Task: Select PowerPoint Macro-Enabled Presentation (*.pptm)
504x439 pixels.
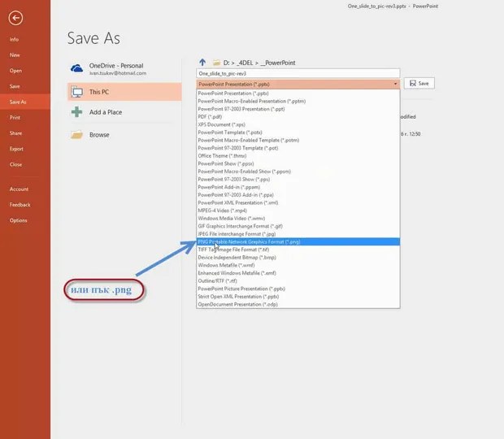Action: 298,101
